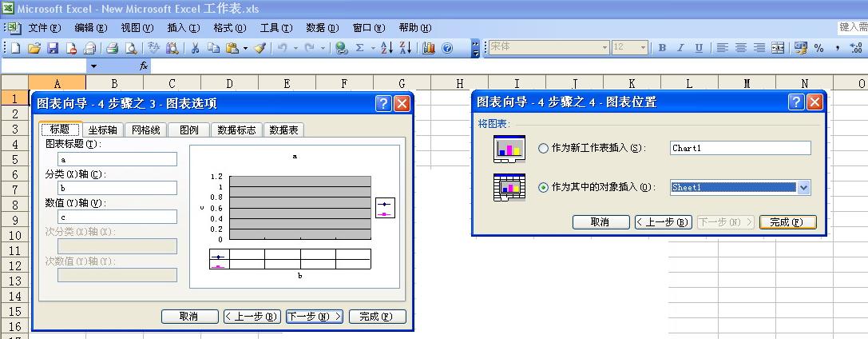The image size is (868, 339).
Task: Open the Research binoculars icon
Action: pos(172,48)
